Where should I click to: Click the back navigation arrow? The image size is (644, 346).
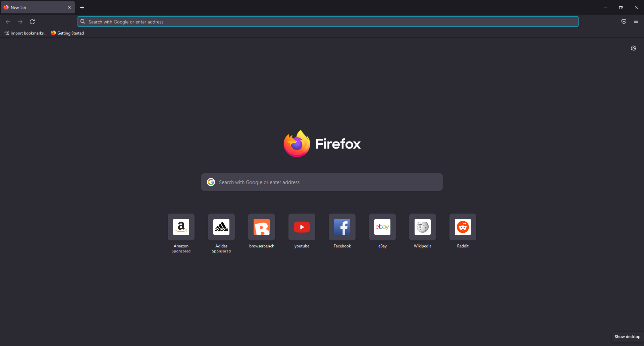click(x=8, y=22)
